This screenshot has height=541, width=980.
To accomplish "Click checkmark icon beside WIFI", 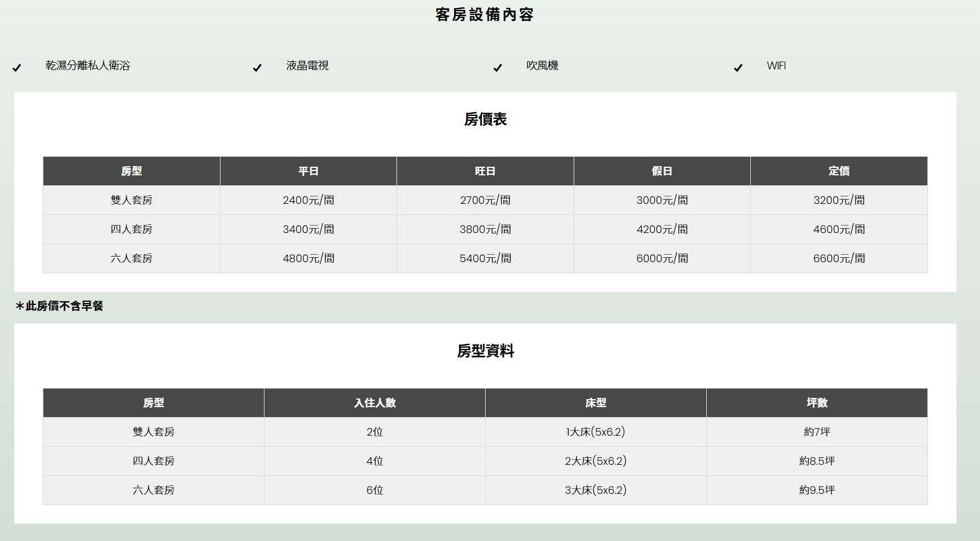I will [738, 68].
